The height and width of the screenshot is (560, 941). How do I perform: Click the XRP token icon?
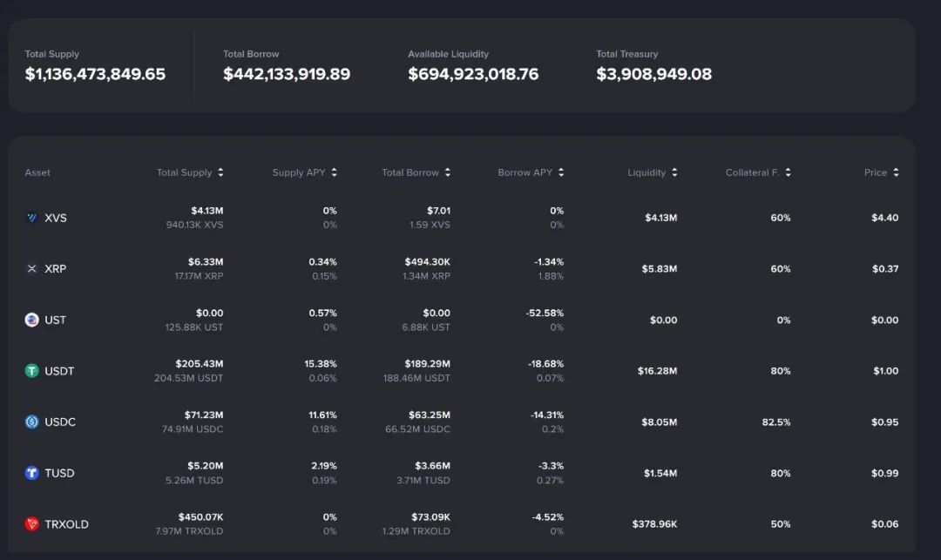tap(32, 269)
